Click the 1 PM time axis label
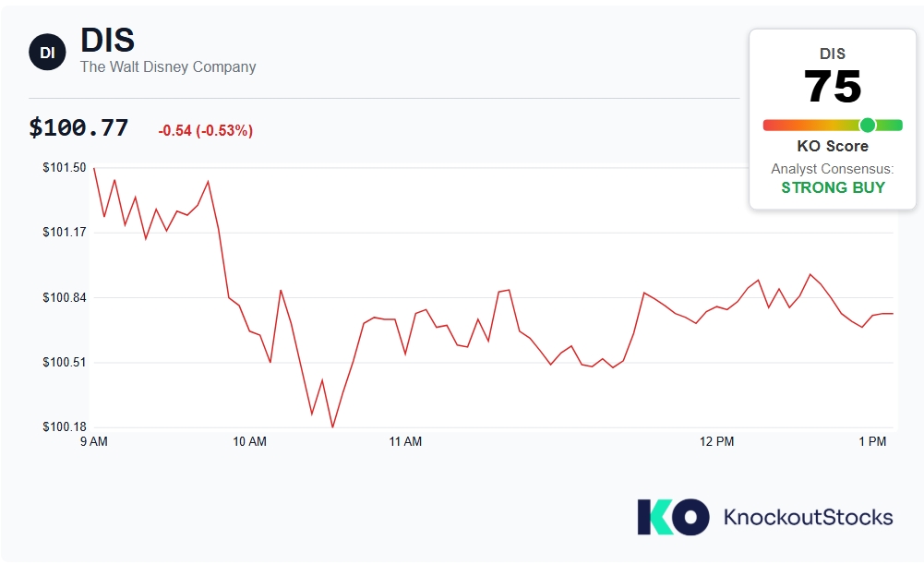 pos(872,441)
